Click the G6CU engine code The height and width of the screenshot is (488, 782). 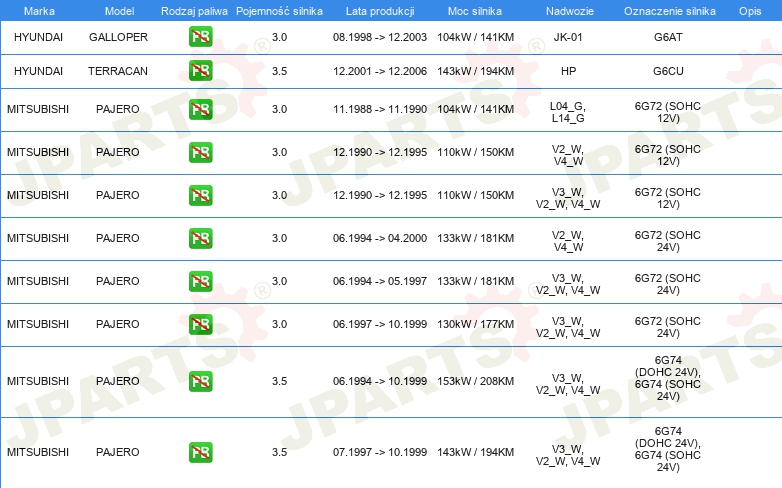(668, 71)
